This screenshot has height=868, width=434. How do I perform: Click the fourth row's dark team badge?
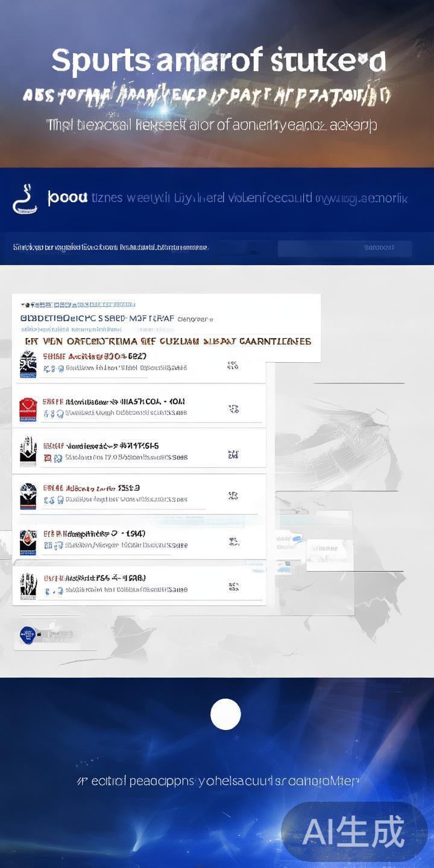pyautogui.click(x=28, y=497)
